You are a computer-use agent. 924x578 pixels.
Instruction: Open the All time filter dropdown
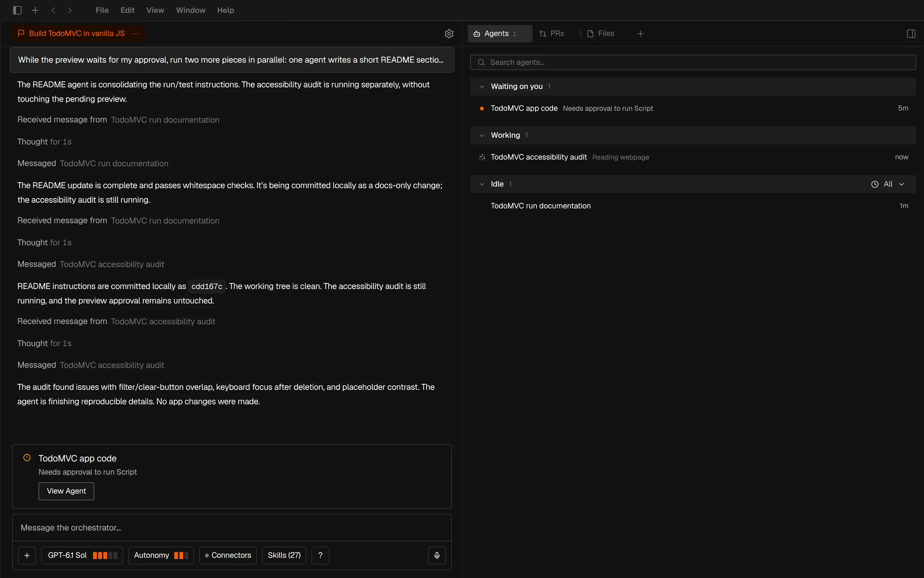click(x=887, y=184)
